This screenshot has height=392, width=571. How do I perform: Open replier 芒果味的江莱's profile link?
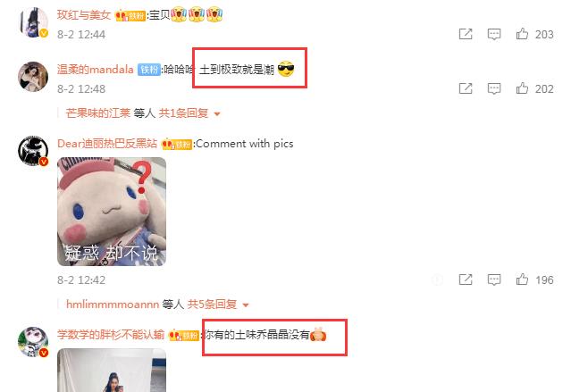[x=98, y=113]
